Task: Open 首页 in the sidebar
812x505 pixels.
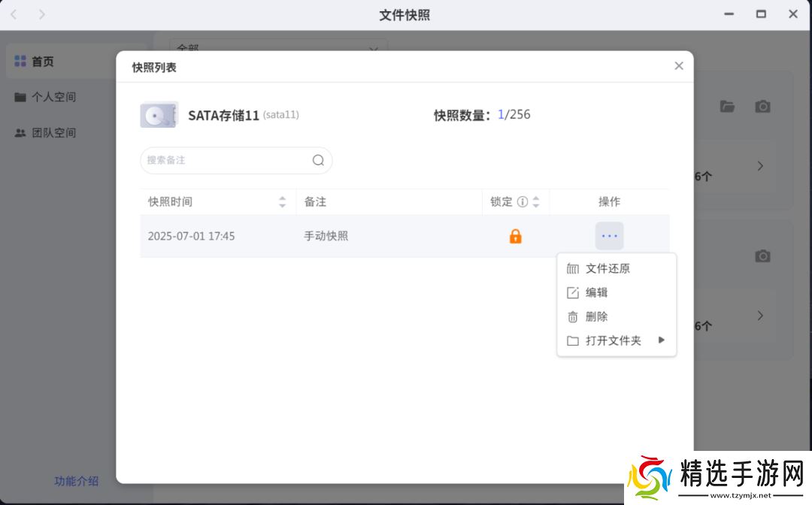Action: click(43, 62)
